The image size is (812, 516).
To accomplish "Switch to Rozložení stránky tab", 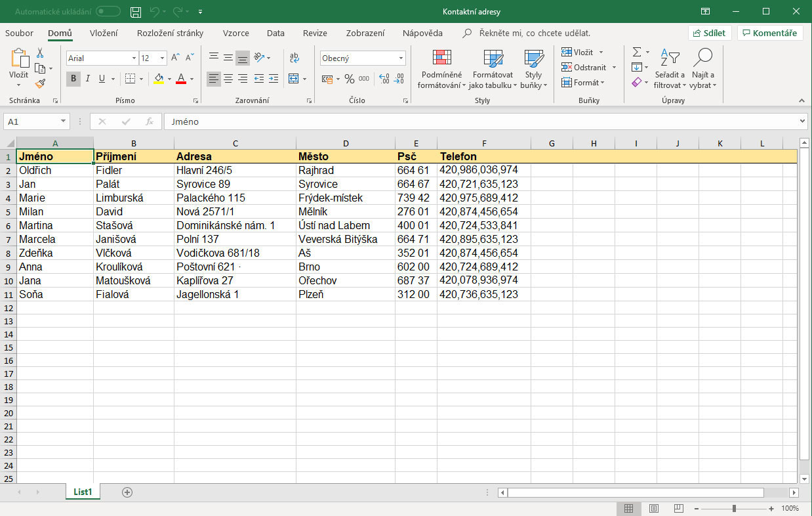I will tap(170, 33).
